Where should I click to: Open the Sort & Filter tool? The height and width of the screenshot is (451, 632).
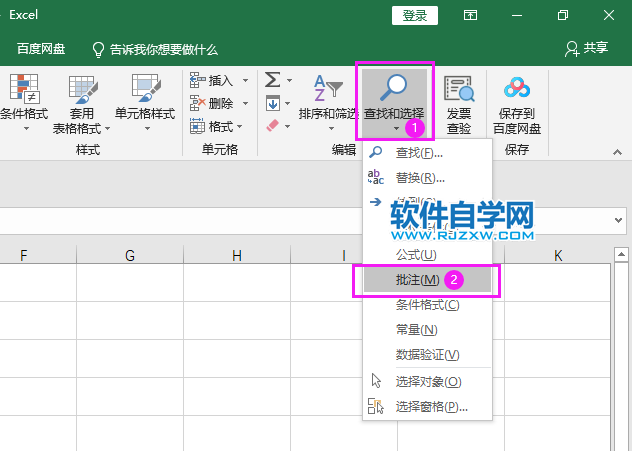click(328, 100)
